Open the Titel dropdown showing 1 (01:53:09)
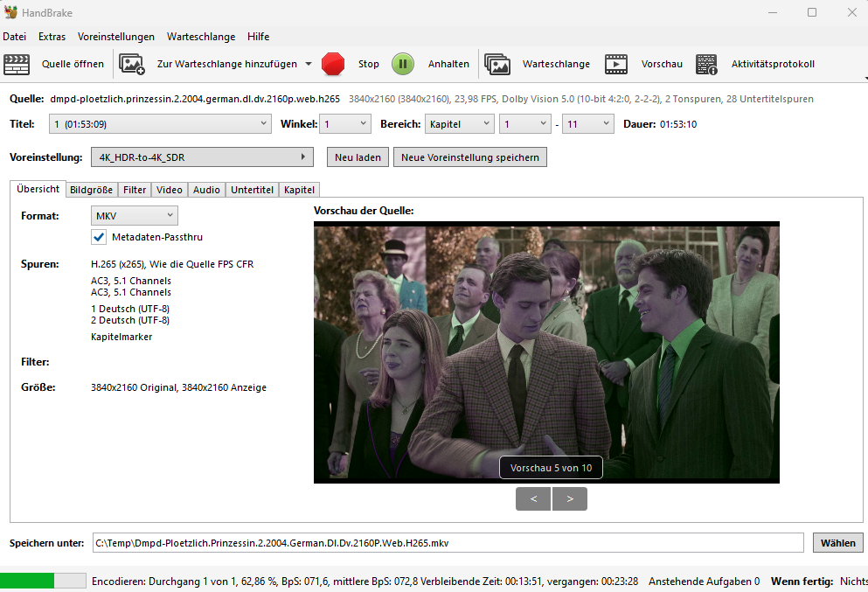The width and height of the screenshot is (868, 592). pyautogui.click(x=160, y=124)
